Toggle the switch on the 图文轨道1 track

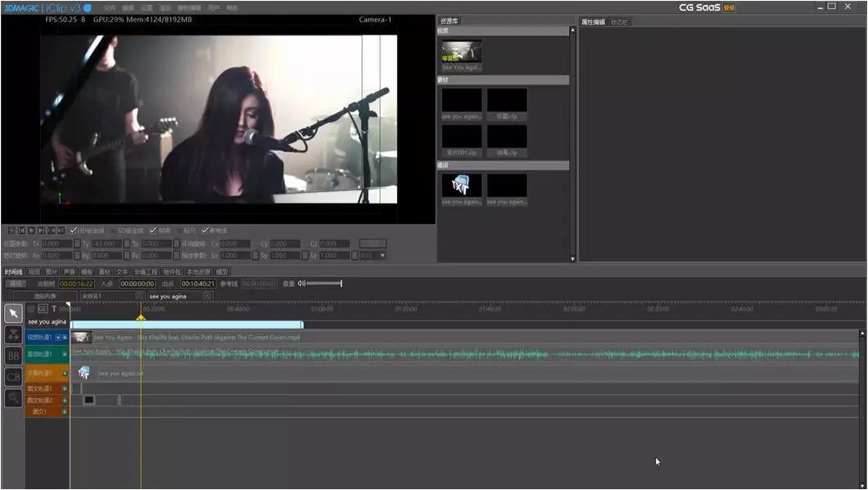point(65,388)
